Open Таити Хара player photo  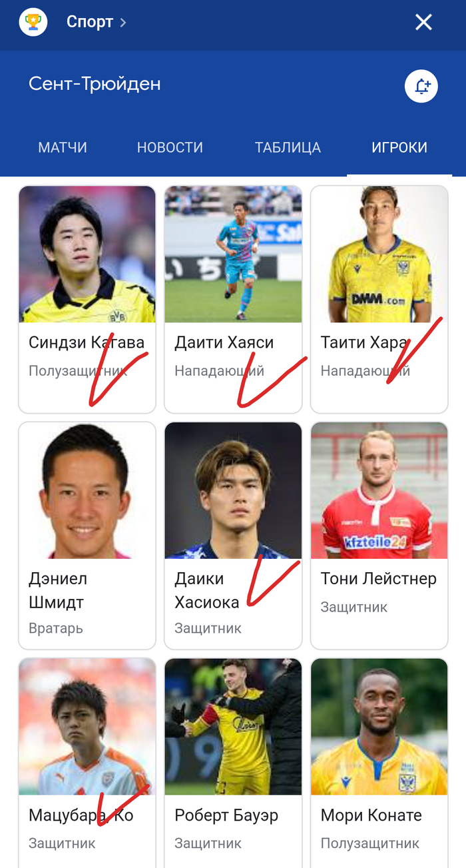click(379, 254)
